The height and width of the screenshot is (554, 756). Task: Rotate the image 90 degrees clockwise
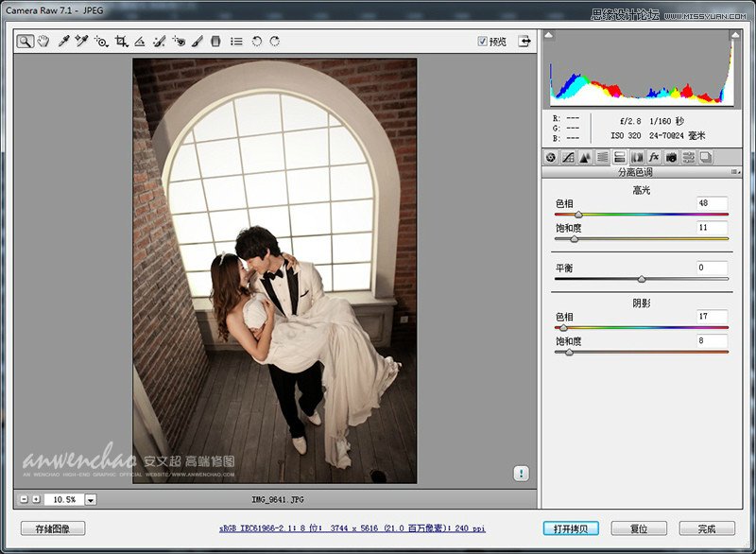click(x=276, y=41)
